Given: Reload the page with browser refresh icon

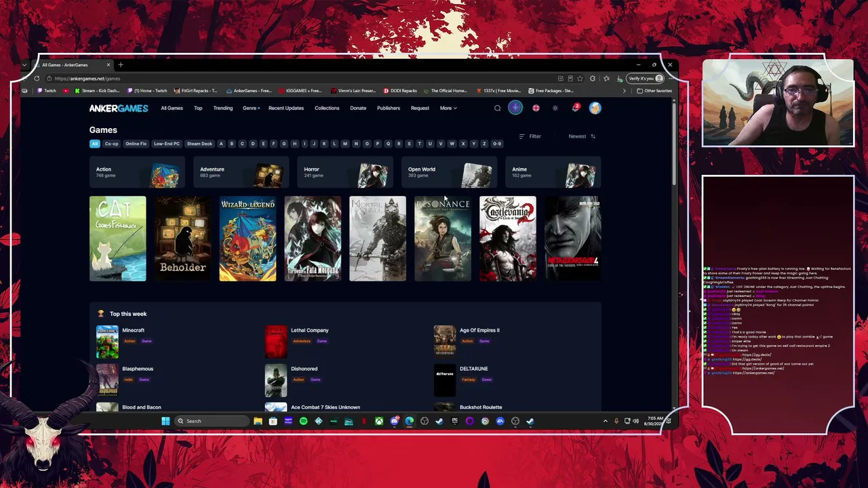Looking at the screenshot, I should pos(37,79).
